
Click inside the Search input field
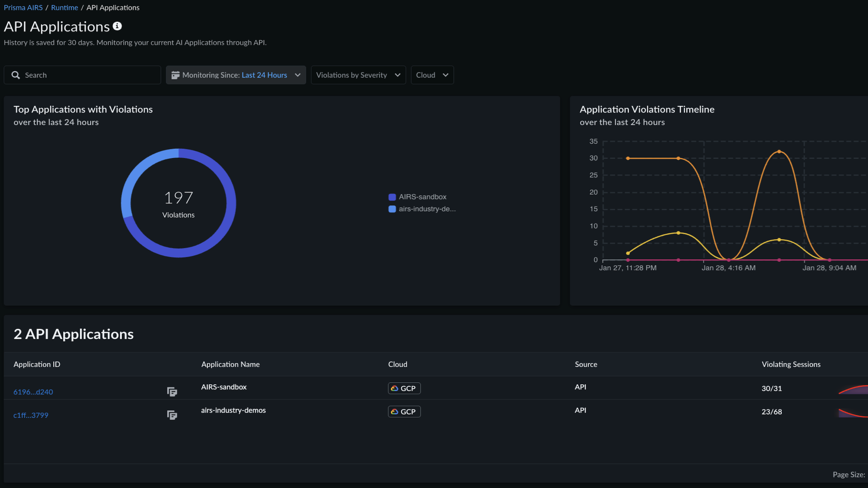[x=90, y=75]
